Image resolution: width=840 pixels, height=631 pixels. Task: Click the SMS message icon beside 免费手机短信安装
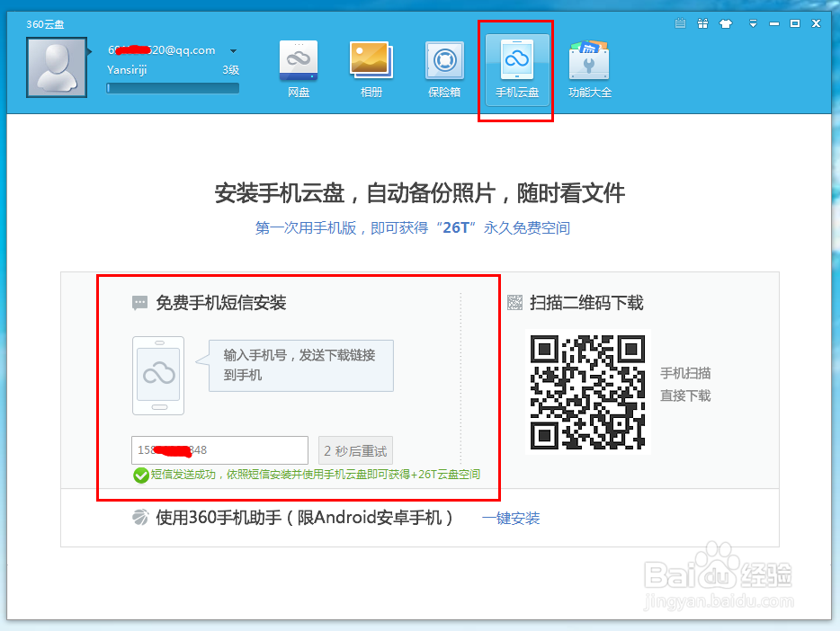[139, 303]
